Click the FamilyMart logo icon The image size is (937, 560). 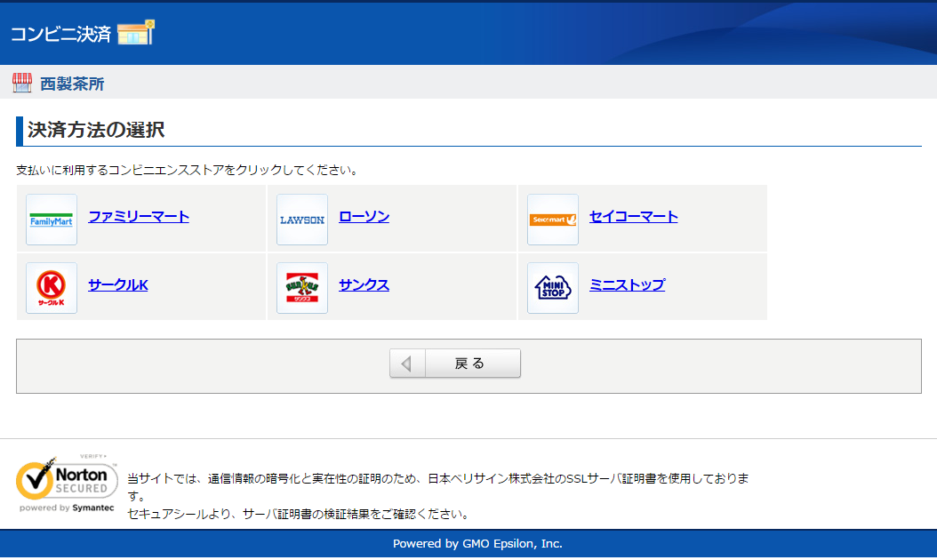click(x=52, y=220)
